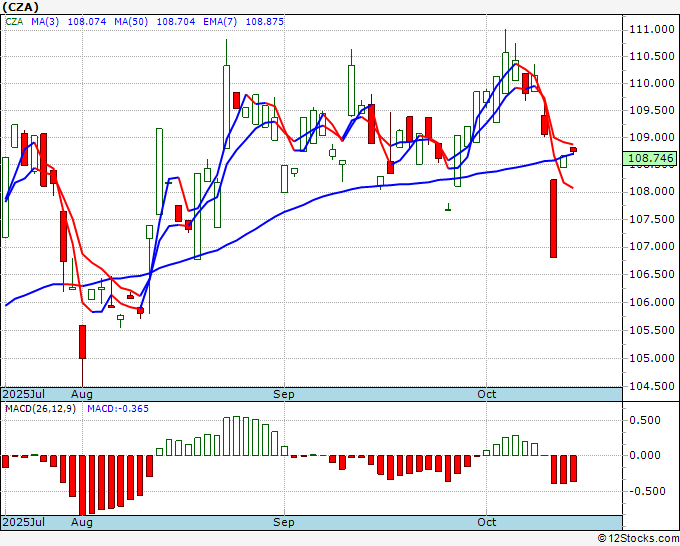Image resolution: width=680 pixels, height=546 pixels.
Task: Click the 111.000 price axis label
Action: click(652, 29)
